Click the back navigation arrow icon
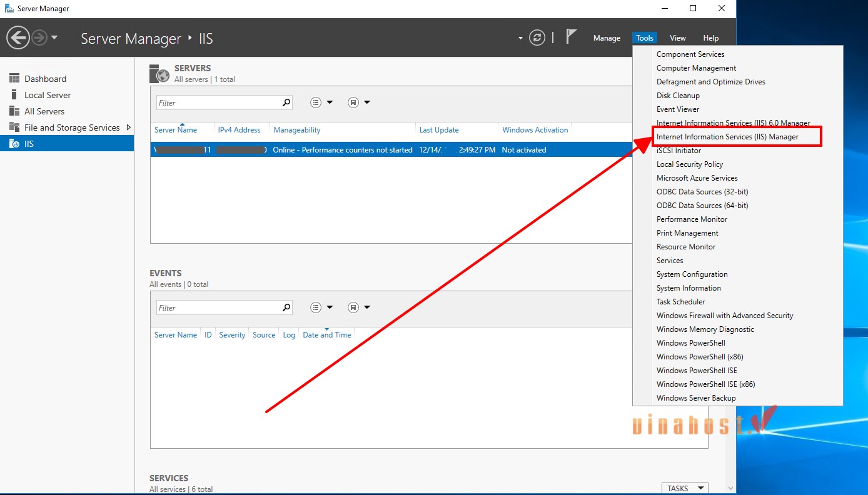868x495 pixels. tap(18, 38)
